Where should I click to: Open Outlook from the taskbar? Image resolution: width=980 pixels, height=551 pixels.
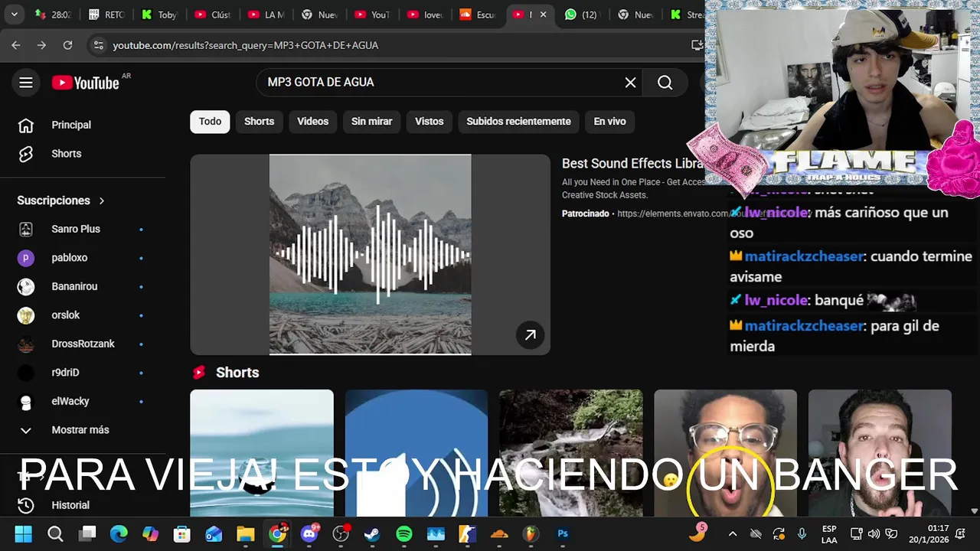[x=214, y=533]
